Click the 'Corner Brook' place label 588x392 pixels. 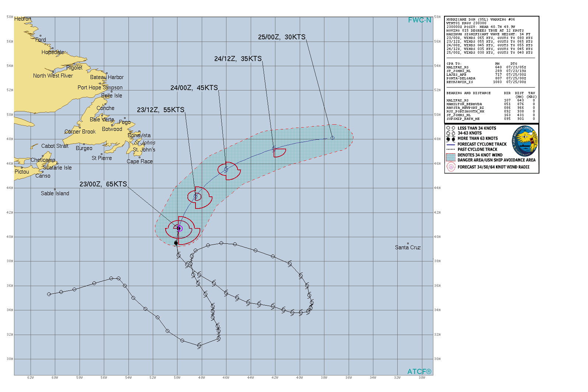point(80,132)
